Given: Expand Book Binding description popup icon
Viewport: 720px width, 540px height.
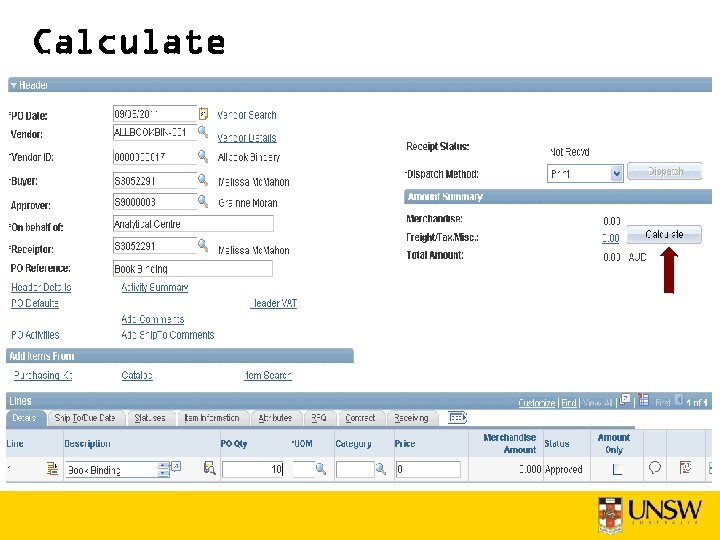Looking at the screenshot, I should pos(176,467).
